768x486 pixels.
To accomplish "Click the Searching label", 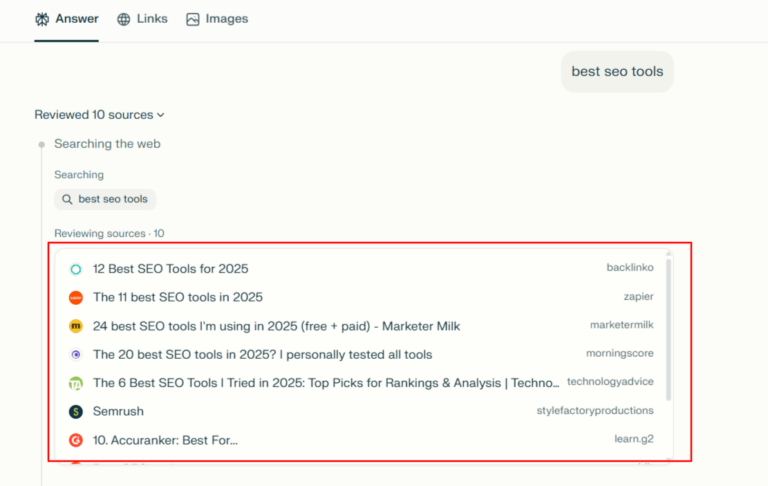I will pos(79,175).
